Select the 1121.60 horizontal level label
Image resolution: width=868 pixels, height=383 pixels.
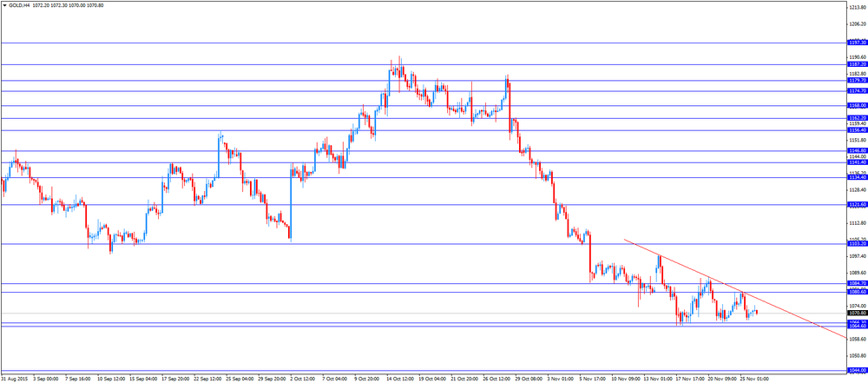[858, 204]
